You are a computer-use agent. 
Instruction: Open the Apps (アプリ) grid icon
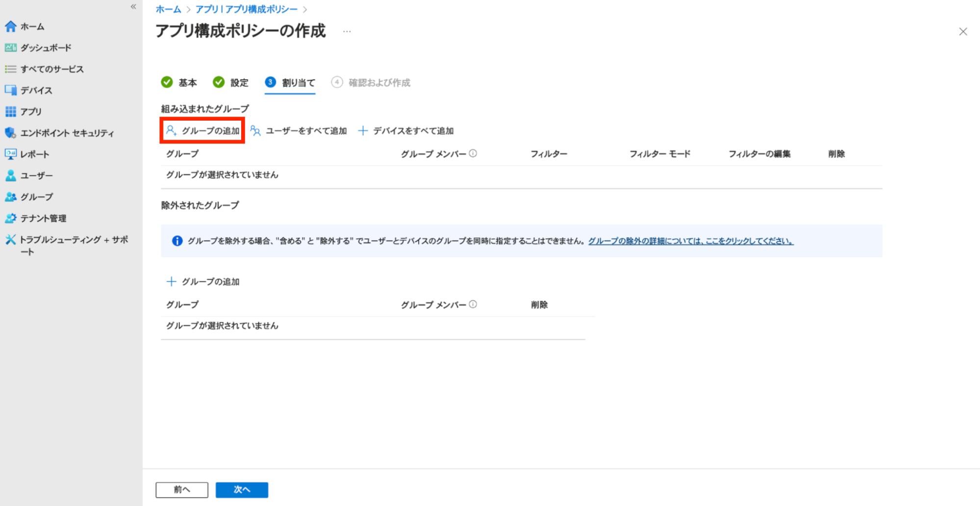[11, 112]
